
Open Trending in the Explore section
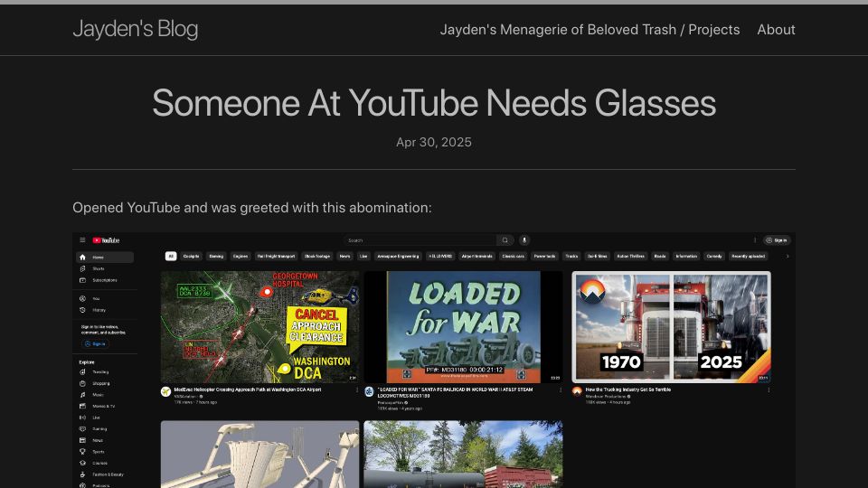pos(105,372)
